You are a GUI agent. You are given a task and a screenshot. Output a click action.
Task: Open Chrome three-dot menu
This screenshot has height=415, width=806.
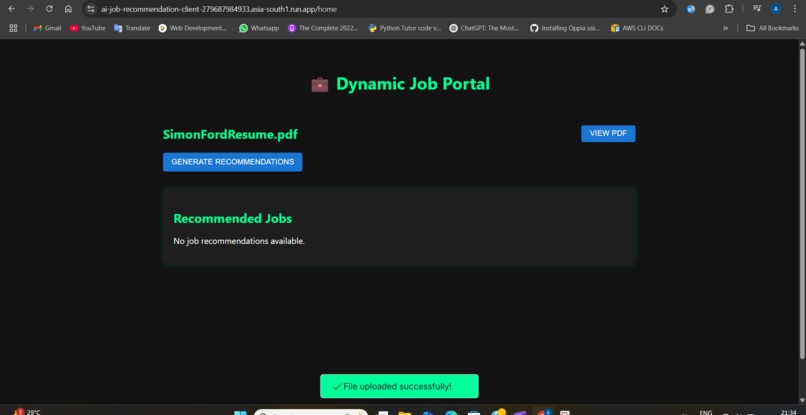coord(795,9)
